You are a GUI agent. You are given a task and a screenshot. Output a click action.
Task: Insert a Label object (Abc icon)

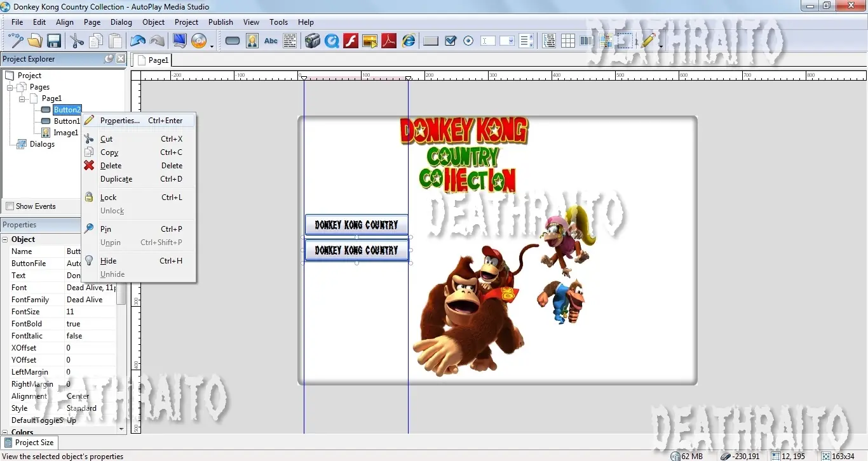(x=271, y=41)
